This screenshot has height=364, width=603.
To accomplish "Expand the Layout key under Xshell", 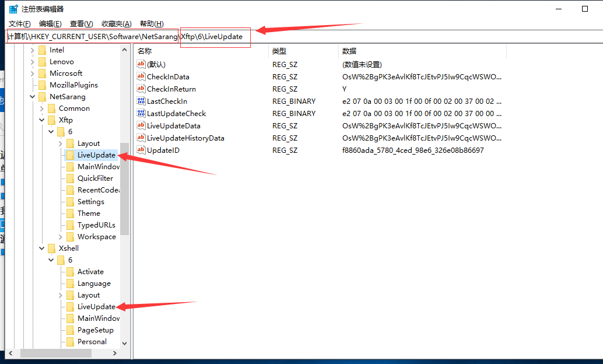I will coord(61,295).
